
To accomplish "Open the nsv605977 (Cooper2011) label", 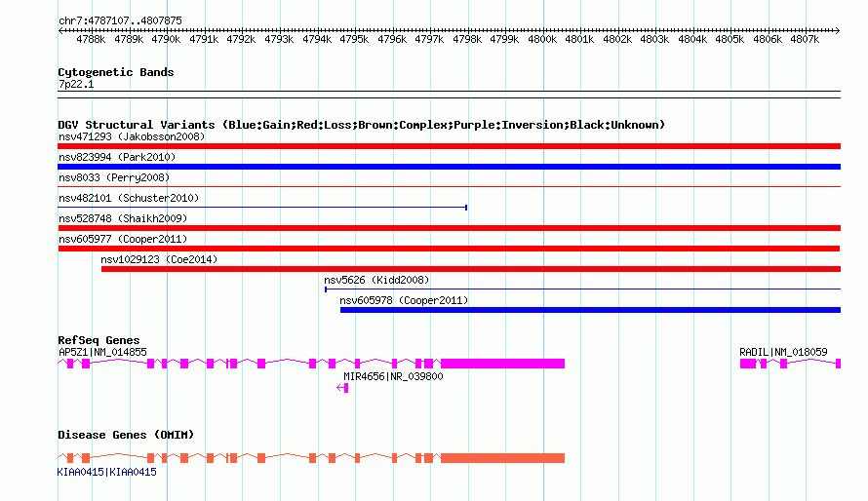I will tap(123, 239).
